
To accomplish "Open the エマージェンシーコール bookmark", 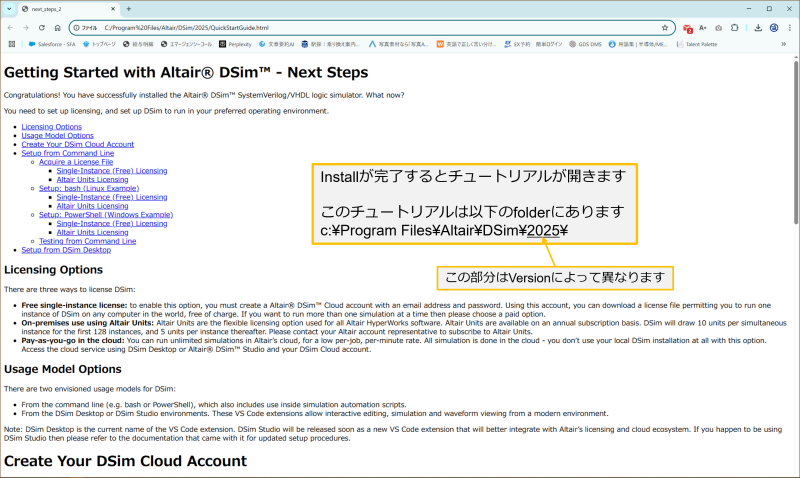I will (x=186, y=44).
